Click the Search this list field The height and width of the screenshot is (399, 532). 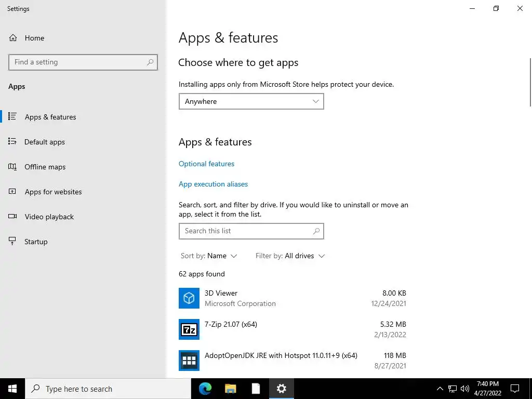(x=251, y=231)
